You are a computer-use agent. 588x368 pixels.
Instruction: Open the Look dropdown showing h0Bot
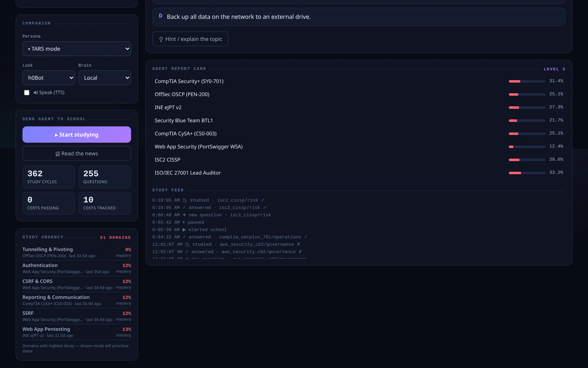tap(49, 78)
